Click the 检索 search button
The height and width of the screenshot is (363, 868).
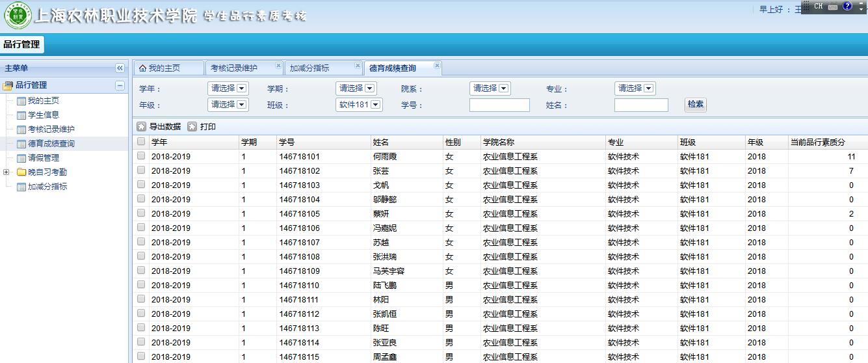coord(695,105)
